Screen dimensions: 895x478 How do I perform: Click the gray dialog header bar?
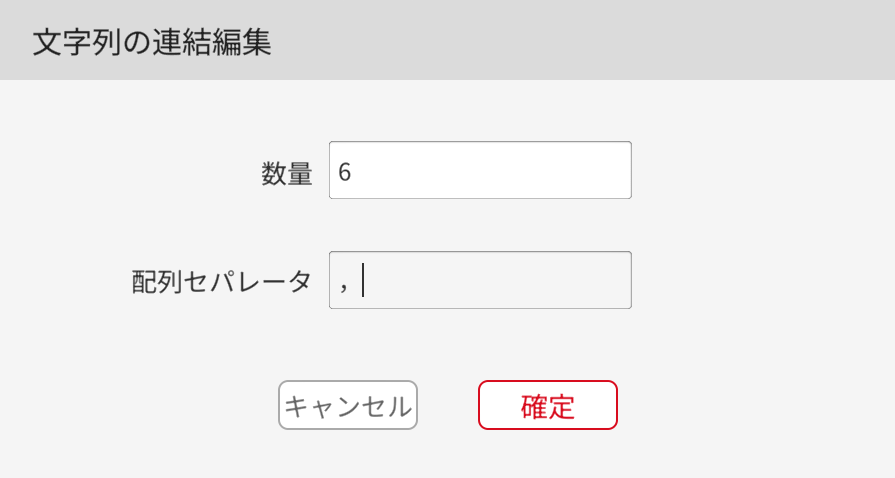pyautogui.click(x=600, y=40)
